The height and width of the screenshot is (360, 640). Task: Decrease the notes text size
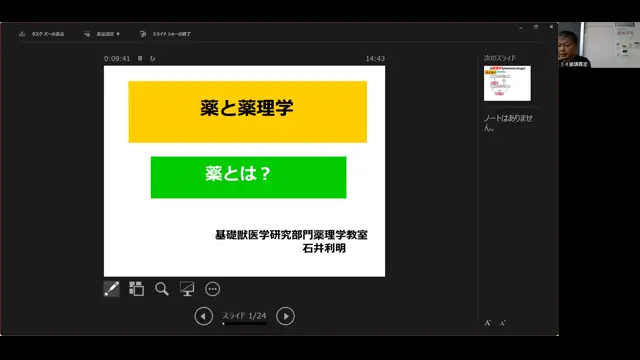(502, 323)
